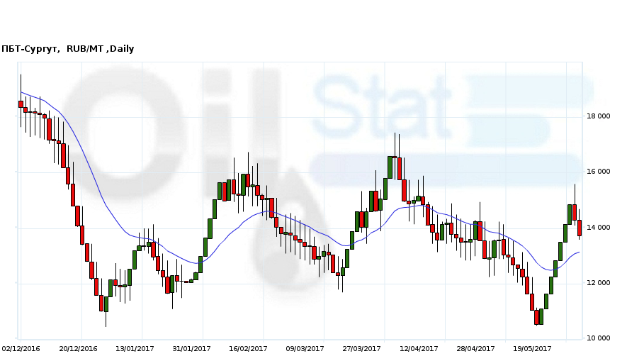The width and height of the screenshot is (644, 361).
Task: Click the 20/12/2016 date label
Action: [78, 348]
